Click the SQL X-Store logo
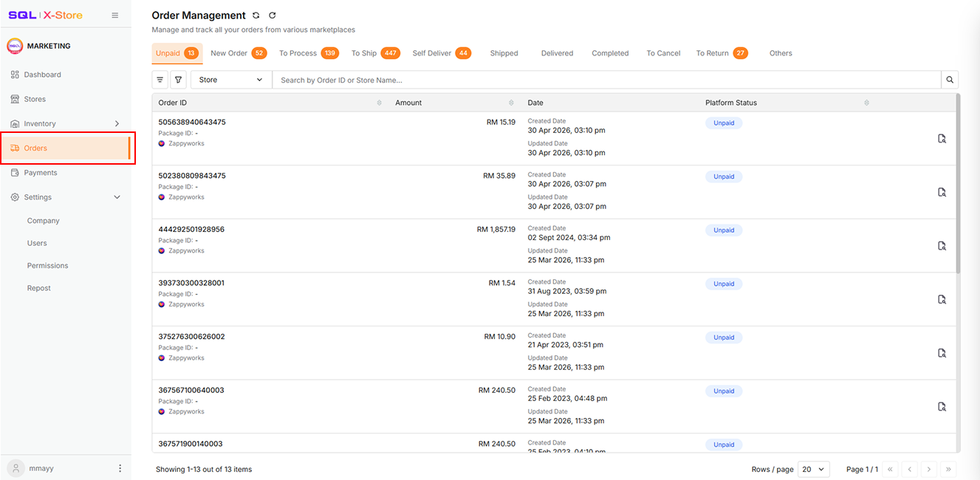 (x=46, y=15)
